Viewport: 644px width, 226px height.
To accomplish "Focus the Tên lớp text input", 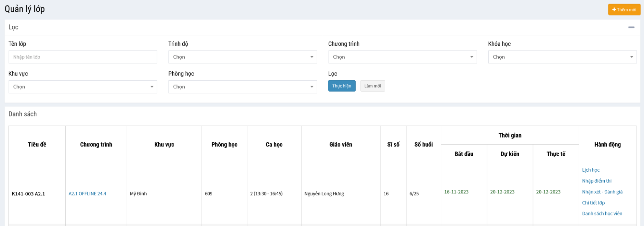I will [x=83, y=57].
